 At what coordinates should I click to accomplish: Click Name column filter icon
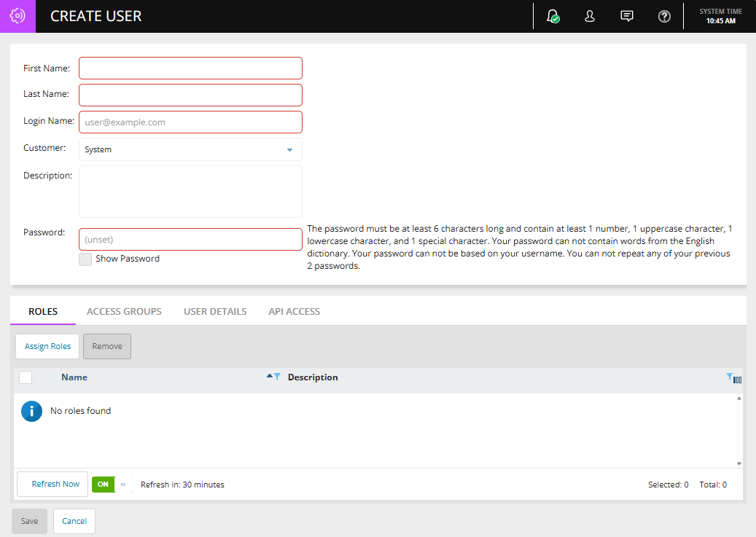point(277,377)
